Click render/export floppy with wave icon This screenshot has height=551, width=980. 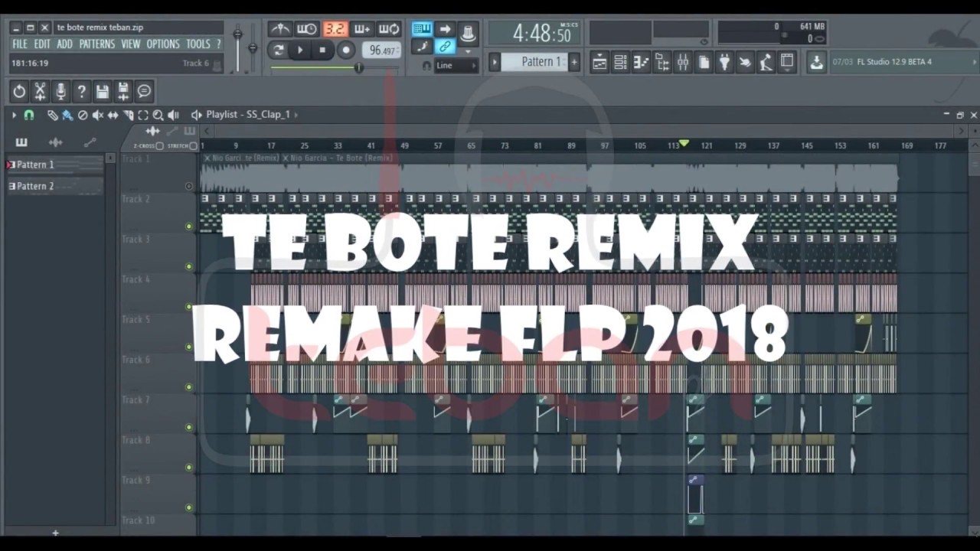click(122, 91)
